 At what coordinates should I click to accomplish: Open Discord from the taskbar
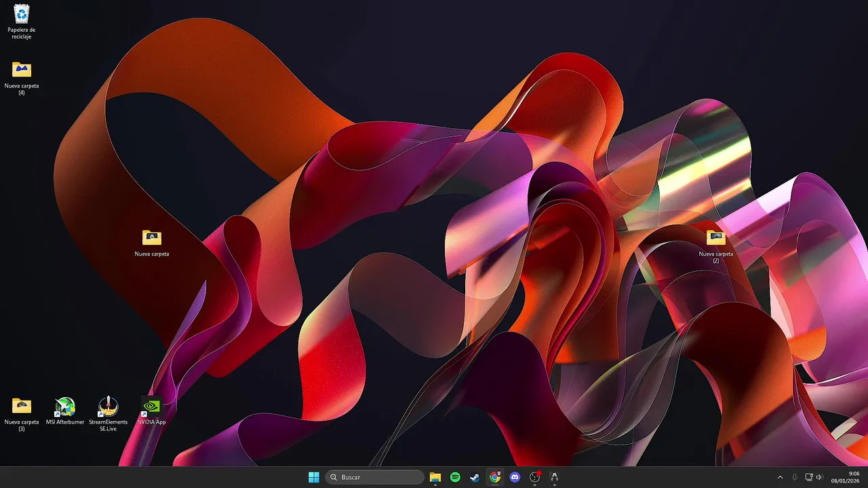(x=515, y=477)
